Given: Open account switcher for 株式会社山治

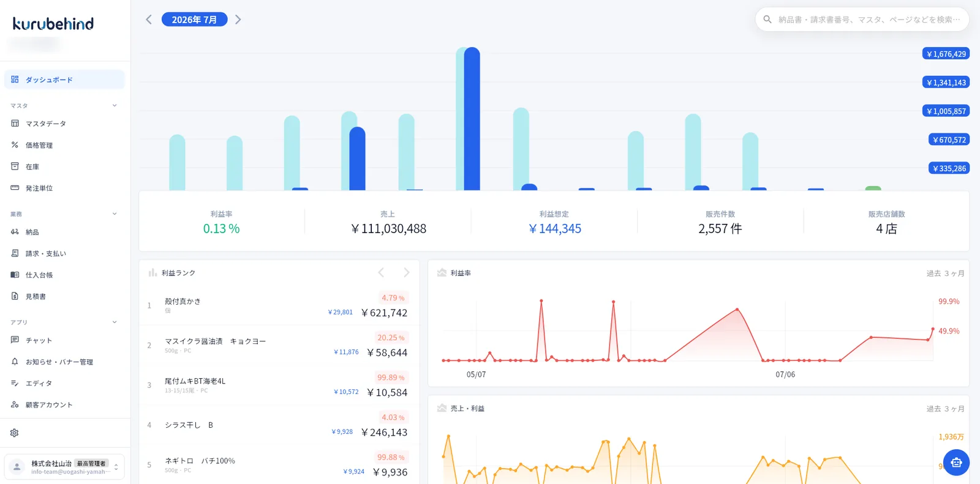Looking at the screenshot, I should (x=64, y=467).
